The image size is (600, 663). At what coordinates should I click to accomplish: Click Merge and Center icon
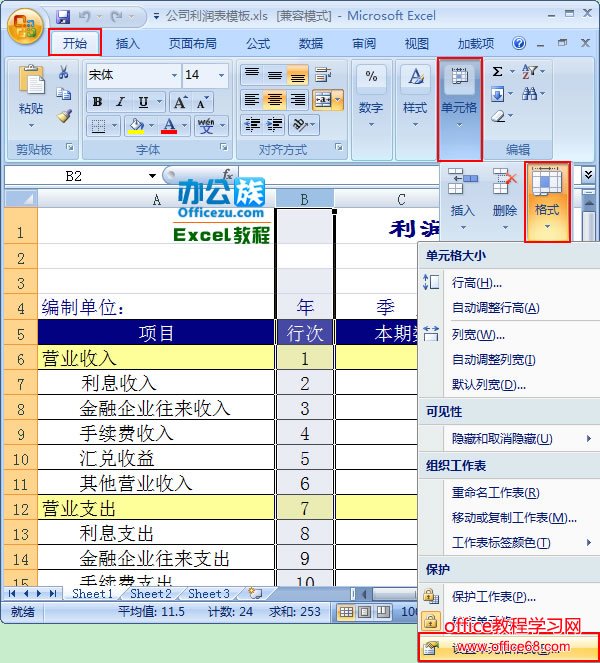click(323, 100)
